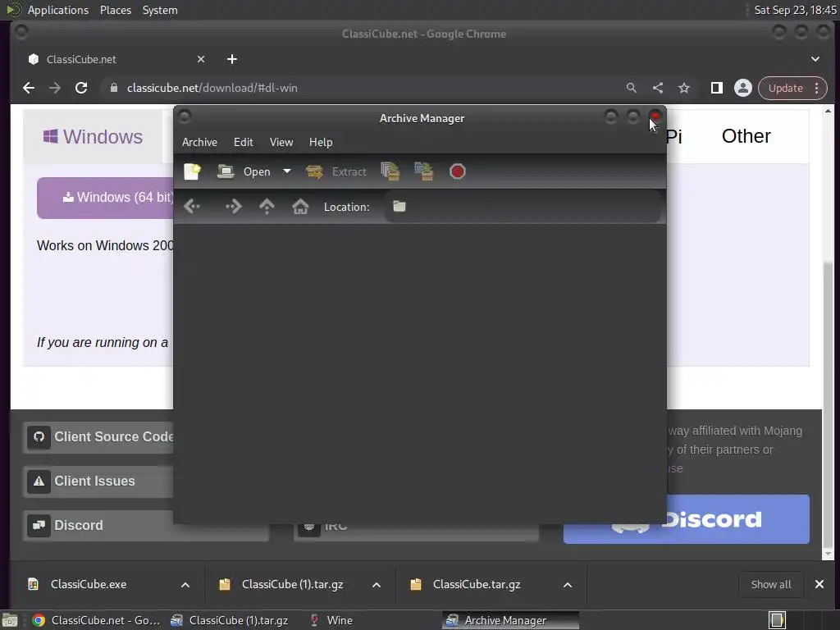
Task: Open the Archive menu
Action: [x=199, y=142]
